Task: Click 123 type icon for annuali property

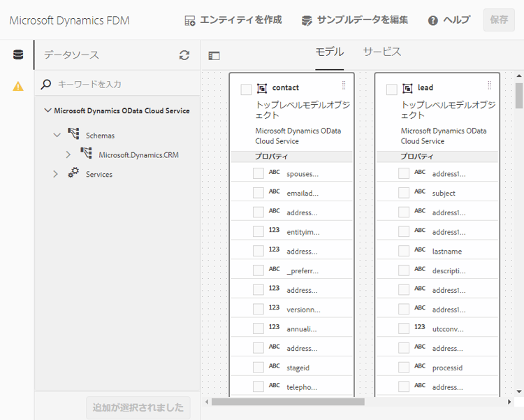Action: point(274,327)
